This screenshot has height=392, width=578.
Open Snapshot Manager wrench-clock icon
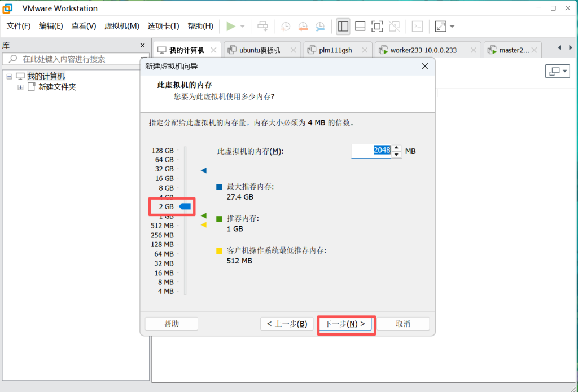[320, 27]
